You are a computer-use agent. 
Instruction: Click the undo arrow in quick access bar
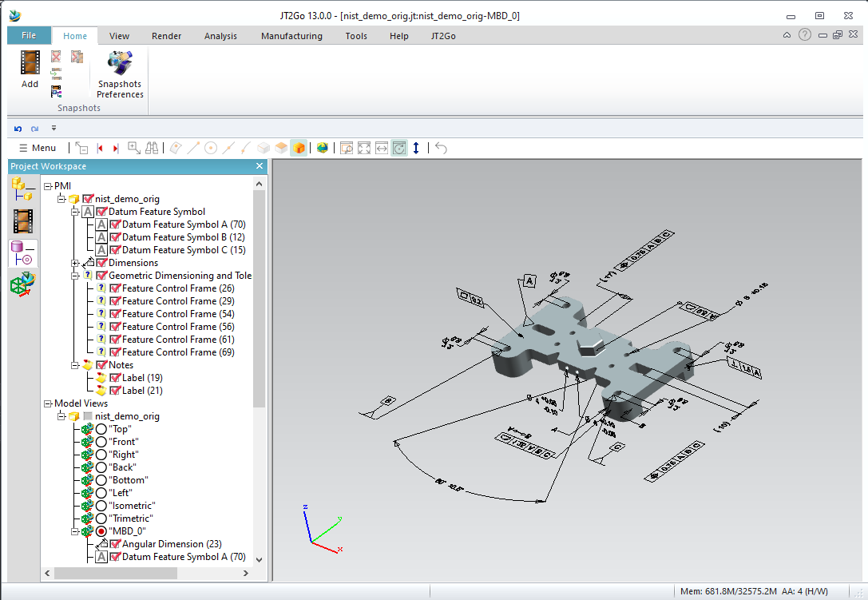click(18, 129)
